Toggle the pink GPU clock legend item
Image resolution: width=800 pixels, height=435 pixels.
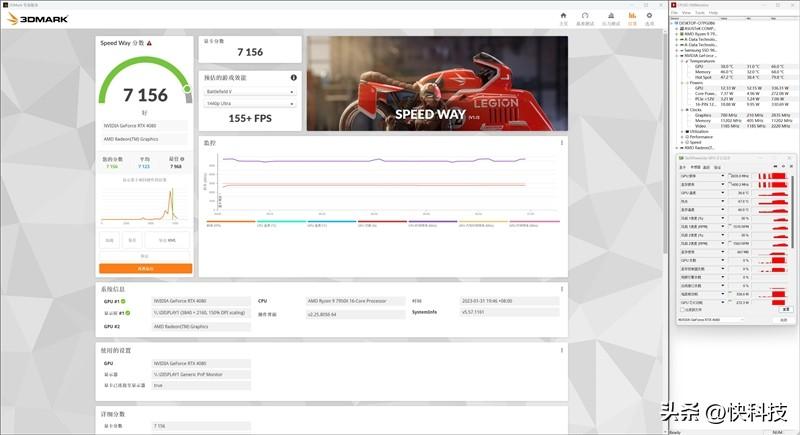(534, 223)
